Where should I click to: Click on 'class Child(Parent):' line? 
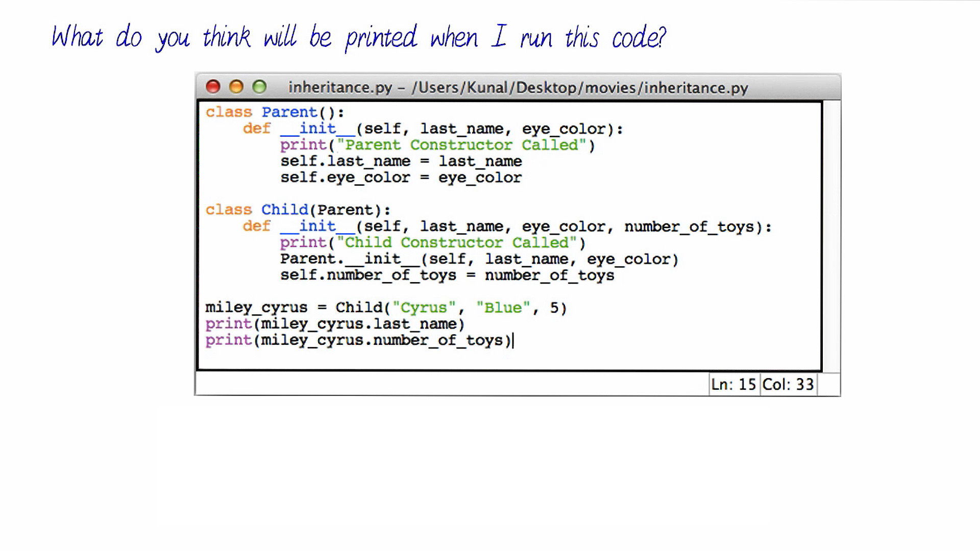(298, 210)
